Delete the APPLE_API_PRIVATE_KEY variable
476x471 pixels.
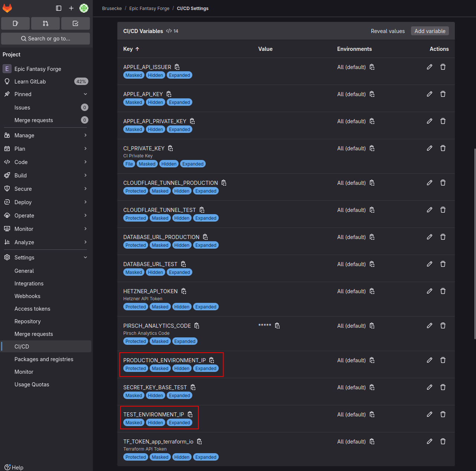pos(443,121)
